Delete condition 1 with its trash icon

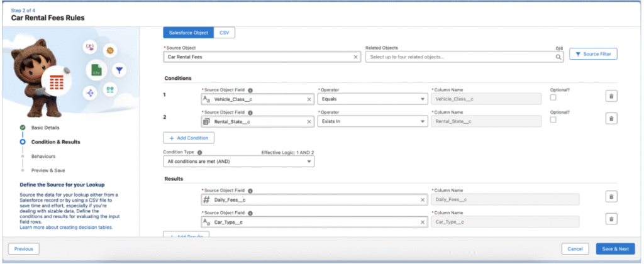point(611,96)
